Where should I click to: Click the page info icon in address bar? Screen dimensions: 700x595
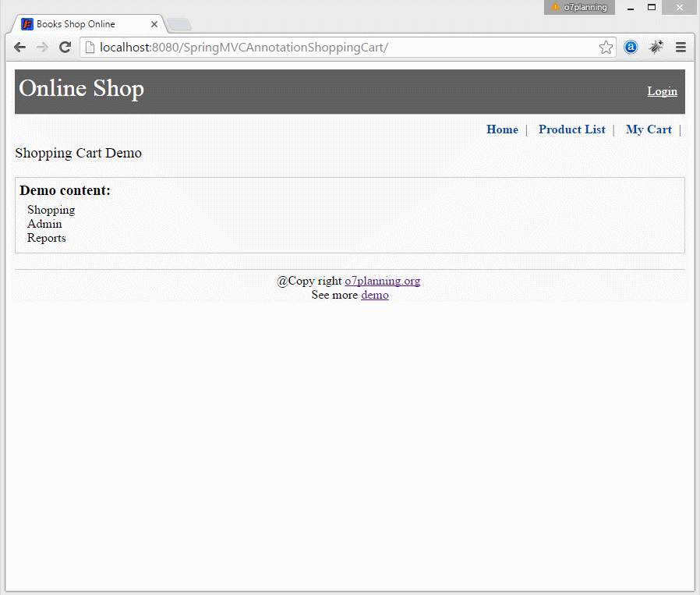coord(90,48)
